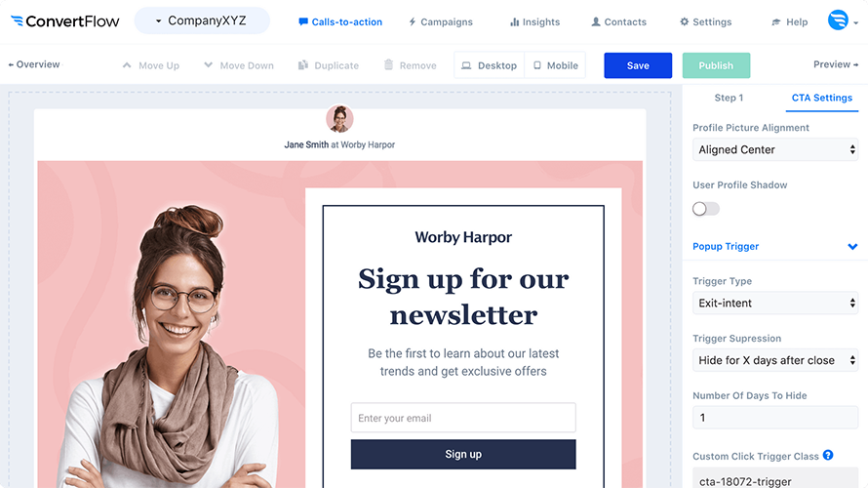Click Jane Smith's profile picture
868x488 pixels.
pyautogui.click(x=339, y=118)
